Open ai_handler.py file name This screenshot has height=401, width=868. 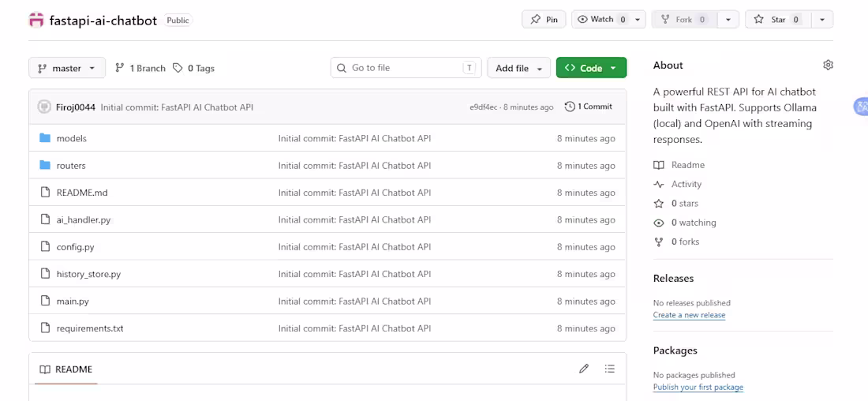pos(84,220)
